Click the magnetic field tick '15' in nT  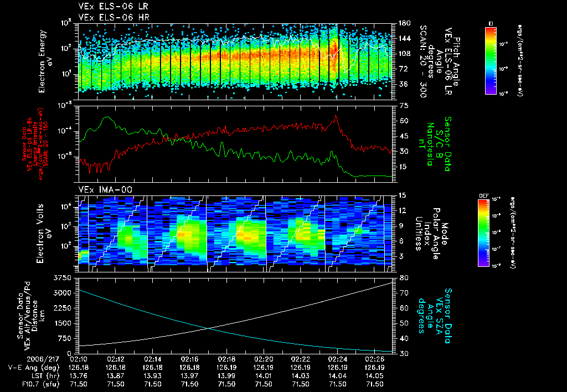404,167
